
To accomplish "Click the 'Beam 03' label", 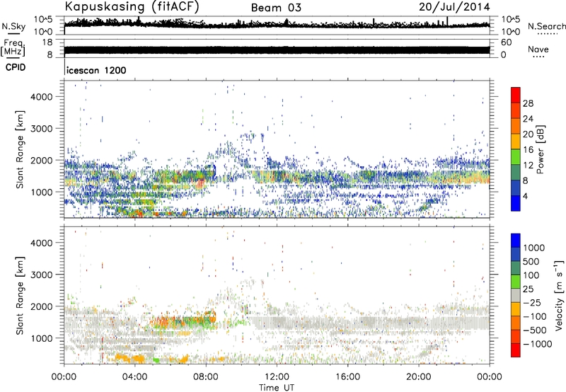I will click(x=276, y=8).
